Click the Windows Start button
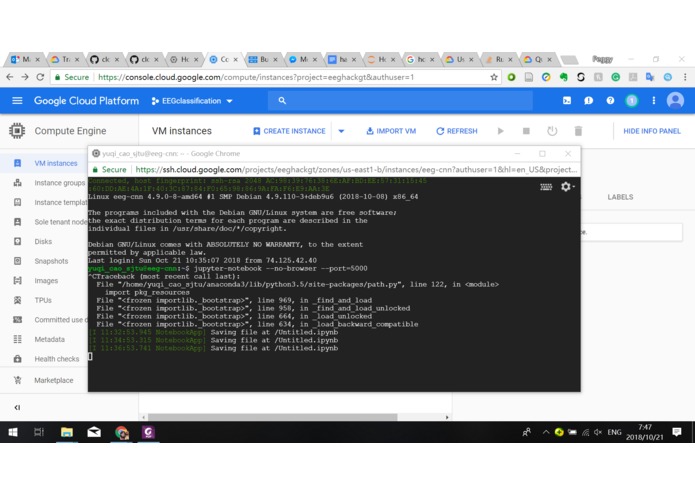Screen dimensions: 695x494 (13, 432)
